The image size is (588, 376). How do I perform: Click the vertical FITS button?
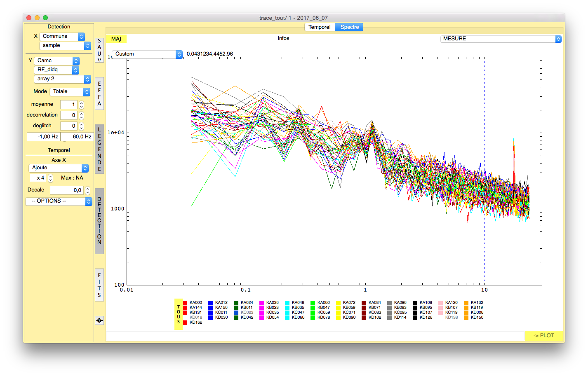pyautogui.click(x=99, y=285)
